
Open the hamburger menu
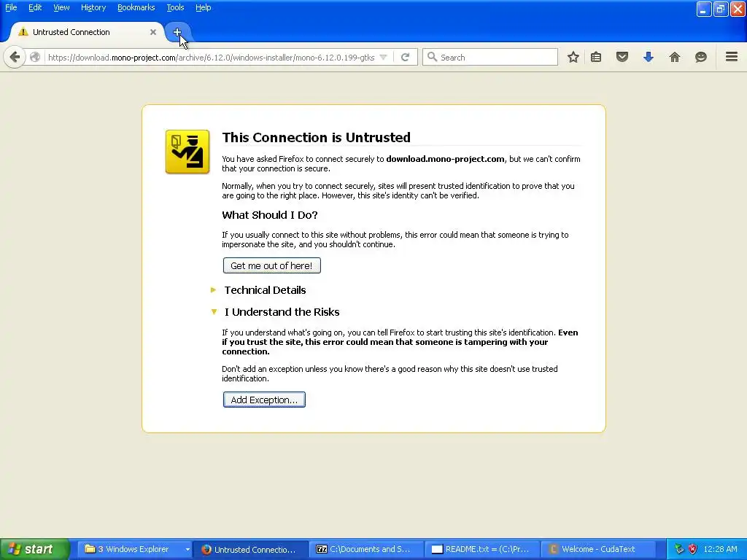732,57
